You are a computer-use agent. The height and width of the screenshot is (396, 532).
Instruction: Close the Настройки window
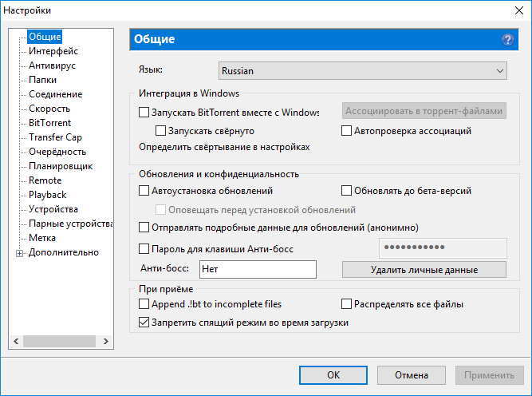point(513,10)
